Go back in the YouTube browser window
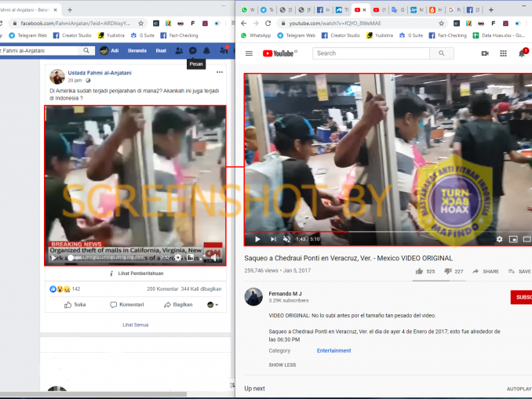The width and height of the screenshot is (532, 399). pyautogui.click(x=243, y=24)
